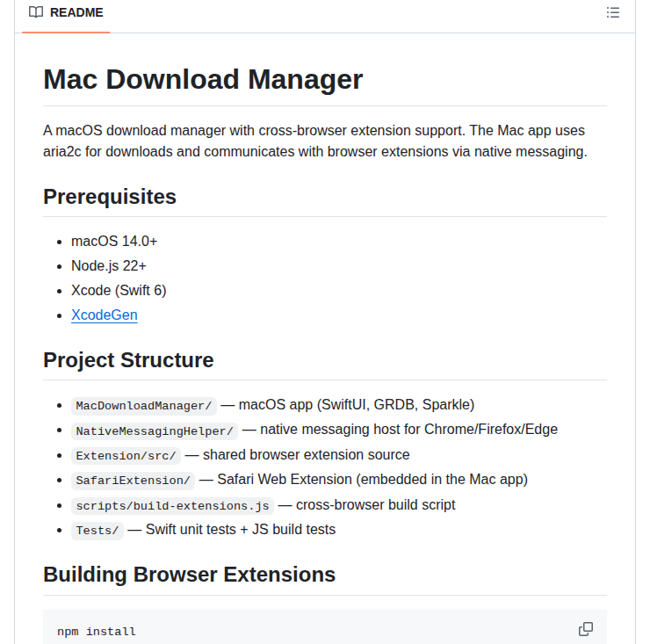The height and width of the screenshot is (644, 650).
Task: Click the Tests/ code label
Action: [97, 531]
